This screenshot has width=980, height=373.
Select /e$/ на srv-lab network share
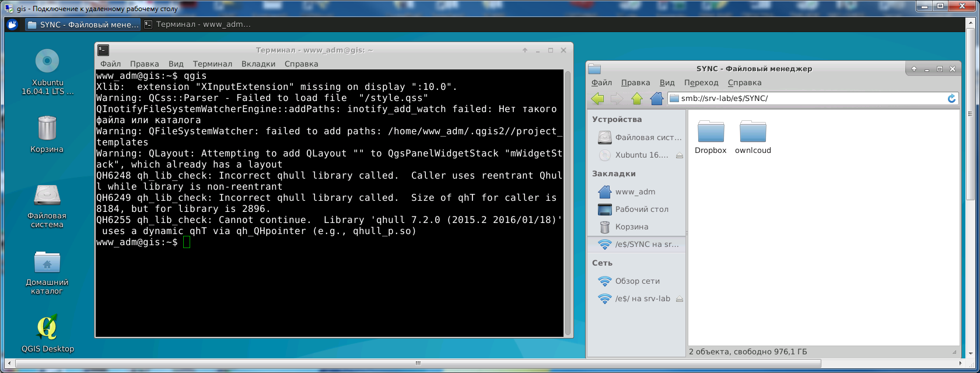(633, 298)
